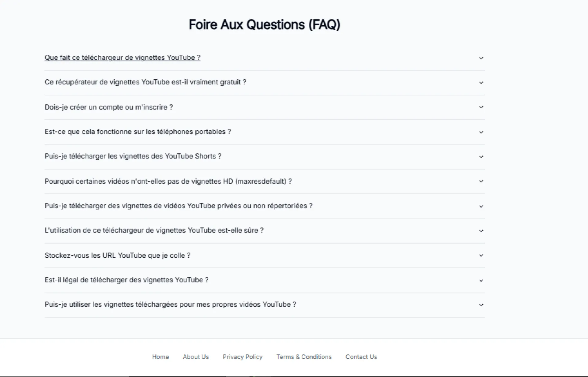Click Contact Us footer link
Image resolution: width=588 pixels, height=377 pixels.
coord(361,357)
